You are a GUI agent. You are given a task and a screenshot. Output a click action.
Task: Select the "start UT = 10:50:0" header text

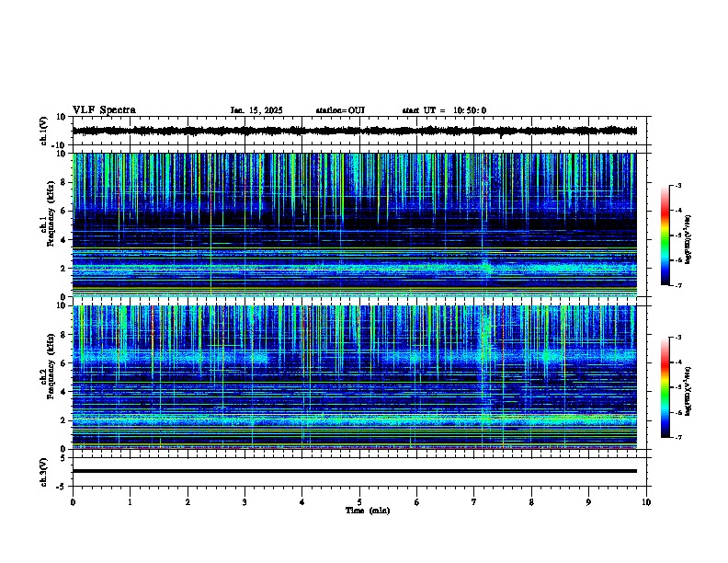444,110
